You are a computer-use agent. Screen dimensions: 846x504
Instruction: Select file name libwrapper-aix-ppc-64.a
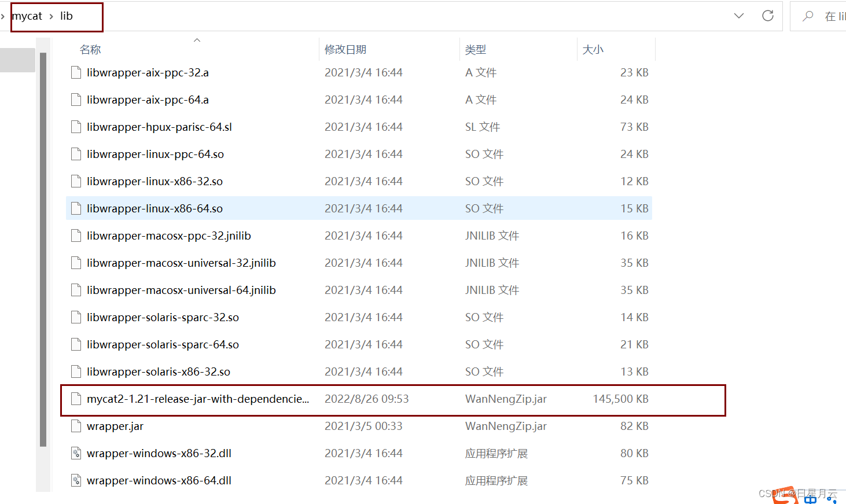pyautogui.click(x=148, y=100)
